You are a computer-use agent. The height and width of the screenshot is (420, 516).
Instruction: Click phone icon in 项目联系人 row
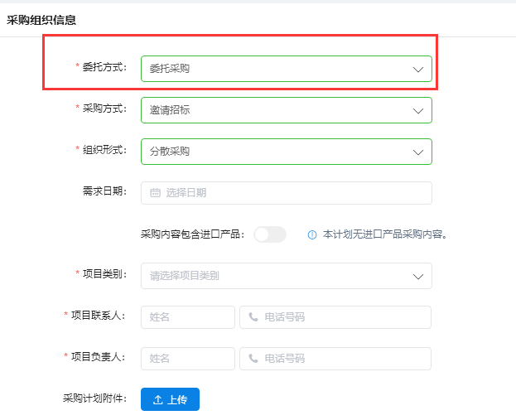(253, 317)
